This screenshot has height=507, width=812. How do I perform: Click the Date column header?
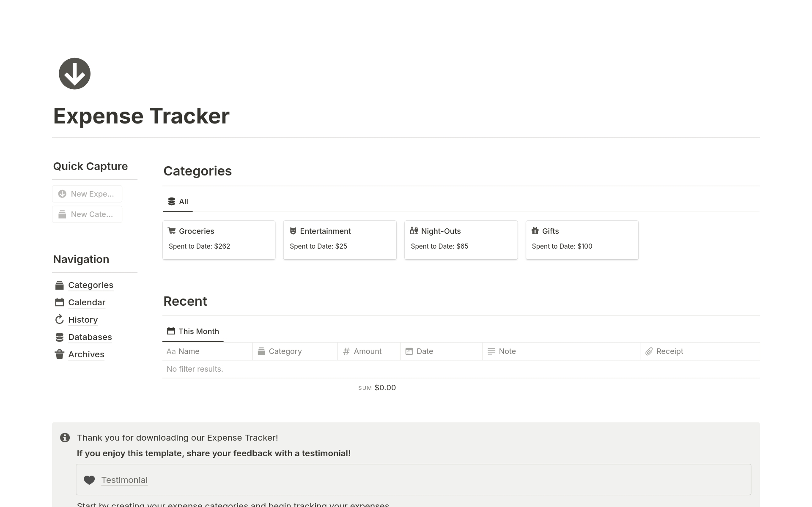click(x=424, y=351)
